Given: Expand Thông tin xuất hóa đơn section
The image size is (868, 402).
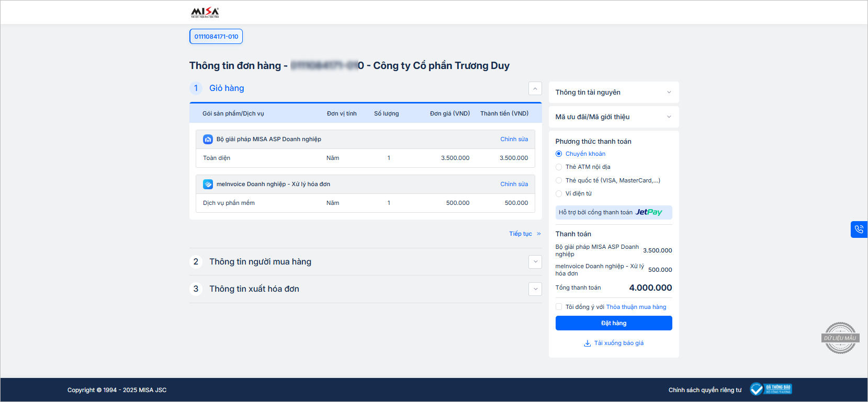Looking at the screenshot, I should point(535,289).
